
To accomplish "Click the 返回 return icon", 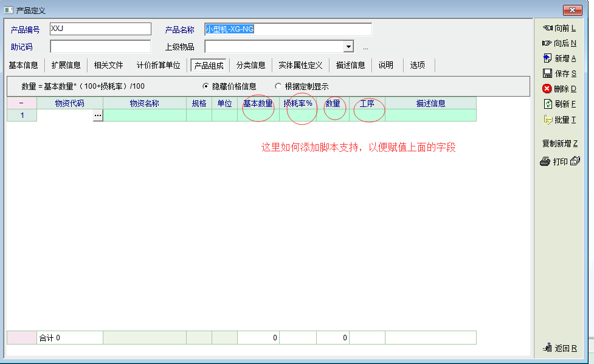I will [547, 348].
